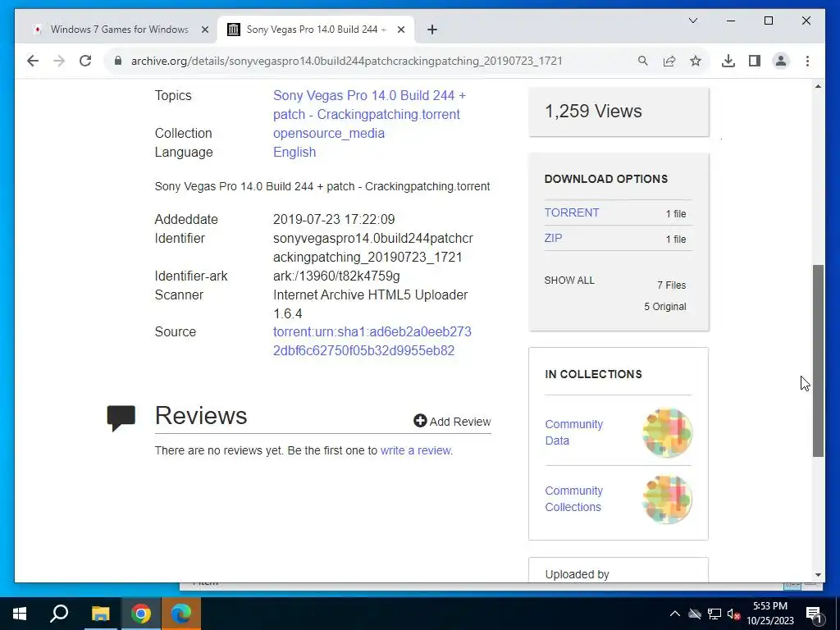Click the Reviews speech bubble icon

[121, 418]
